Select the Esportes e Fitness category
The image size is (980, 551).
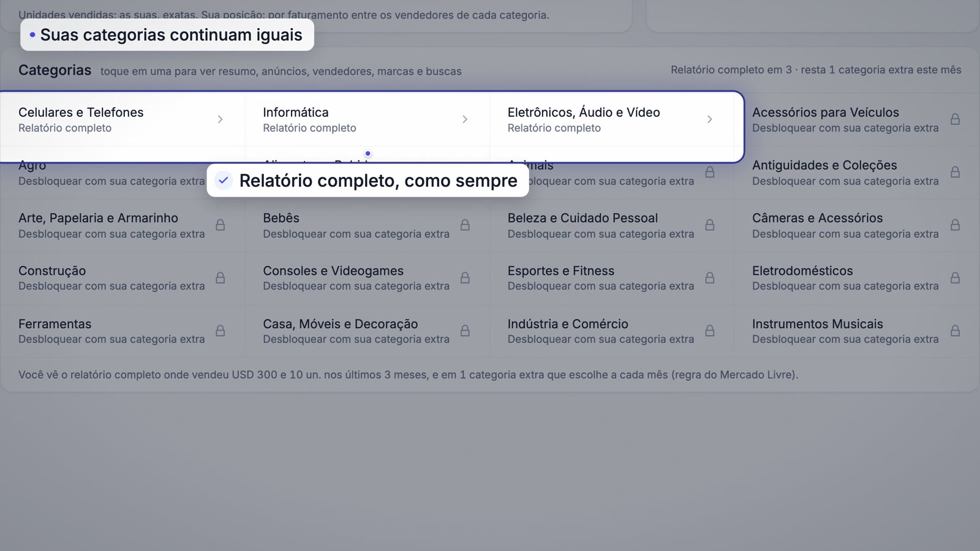point(612,278)
